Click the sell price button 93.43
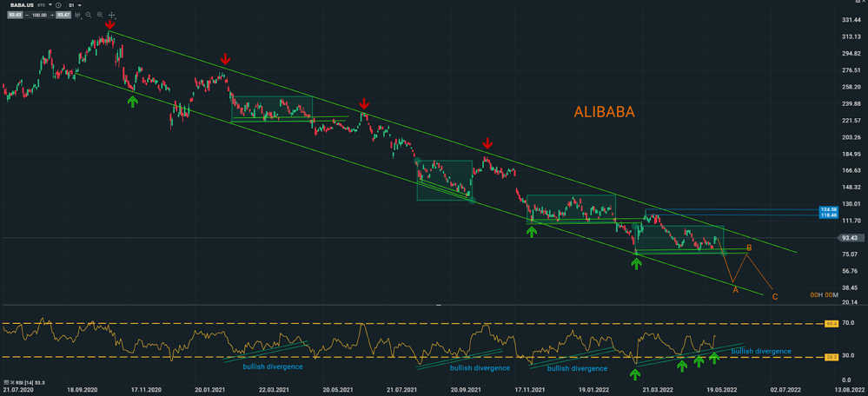Image resolution: width=868 pixels, height=396 pixels. click(15, 15)
